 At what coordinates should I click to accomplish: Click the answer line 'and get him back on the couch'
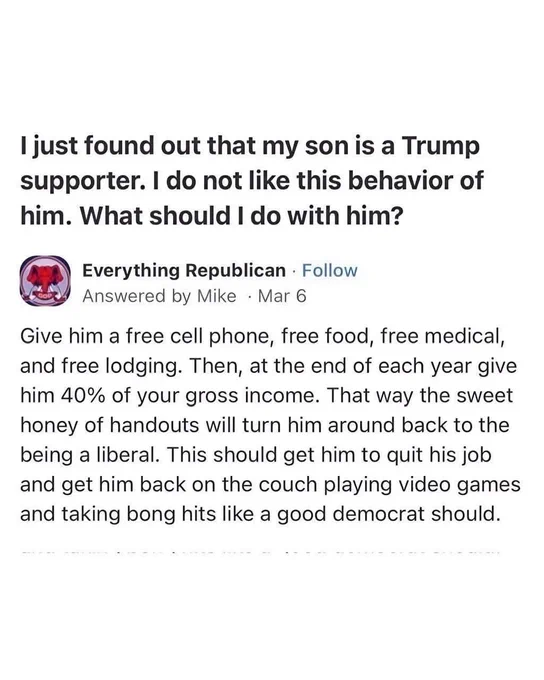click(x=270, y=485)
